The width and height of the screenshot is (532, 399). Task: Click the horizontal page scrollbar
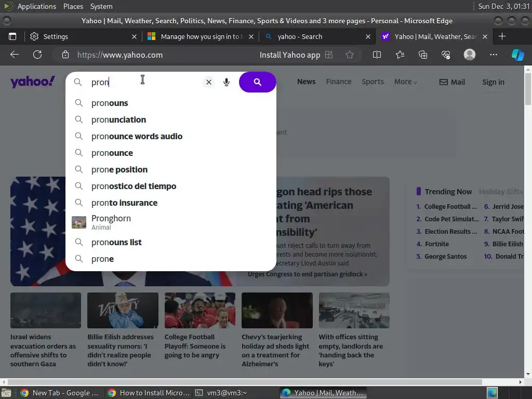point(245,382)
